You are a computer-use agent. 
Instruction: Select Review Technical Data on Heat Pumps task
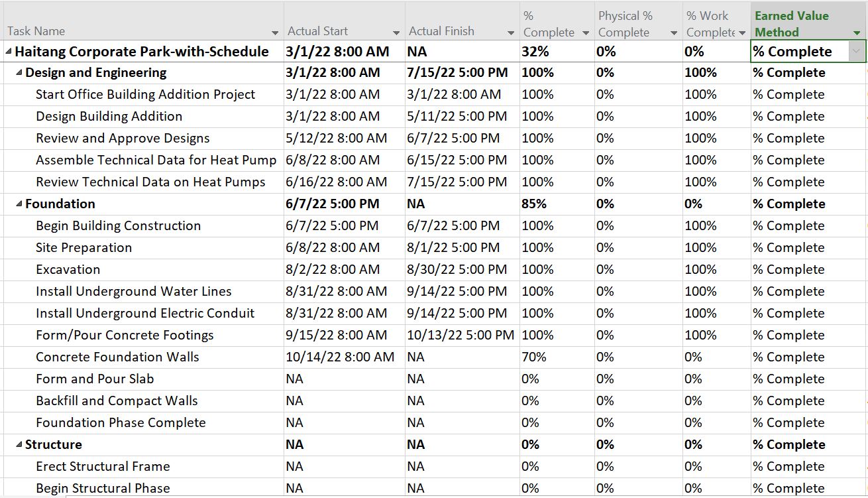150,182
